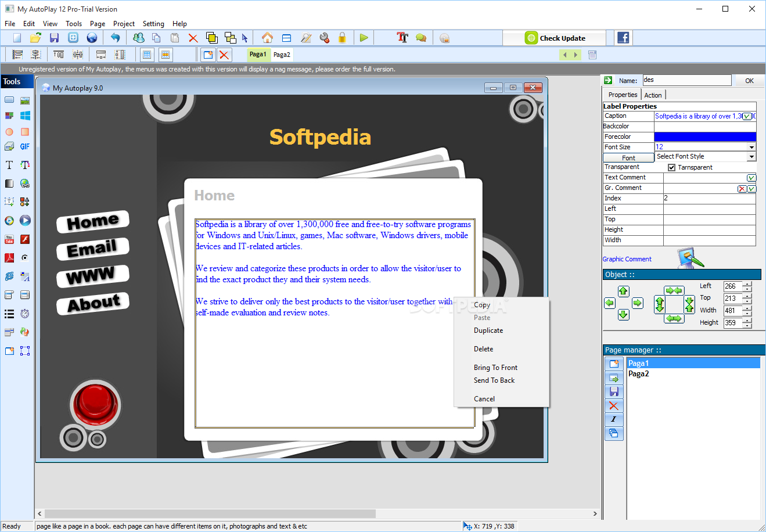Click the New project icon in toolbar
The image size is (766, 532).
point(17,38)
